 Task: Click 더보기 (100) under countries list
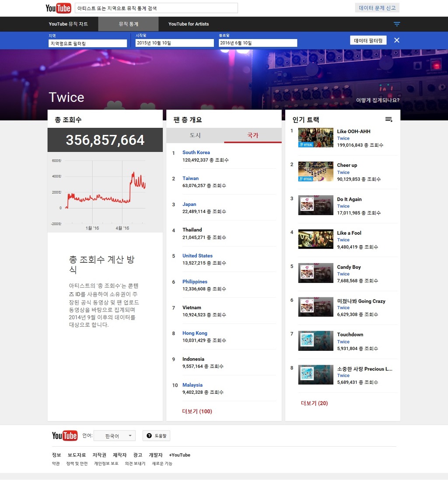point(197,411)
